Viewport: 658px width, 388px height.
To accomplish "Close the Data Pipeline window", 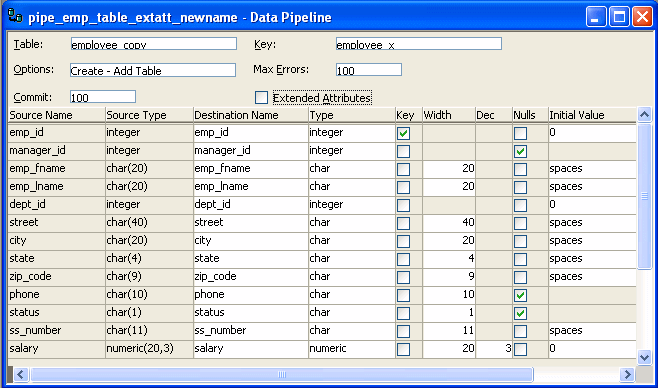I will tap(642, 17).
